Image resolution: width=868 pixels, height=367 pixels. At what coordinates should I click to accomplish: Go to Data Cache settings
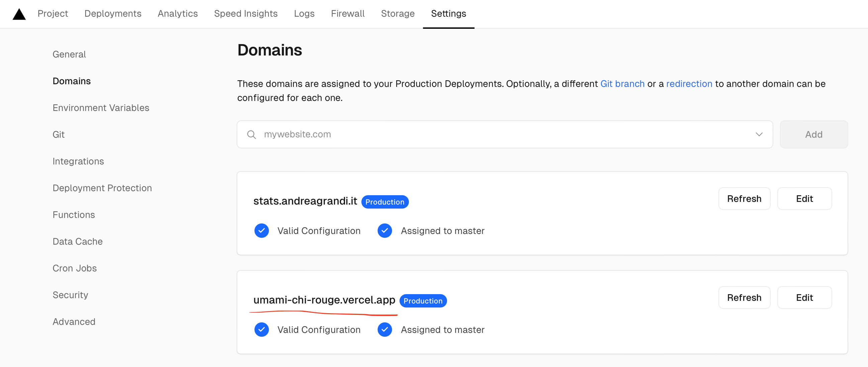pos(78,241)
